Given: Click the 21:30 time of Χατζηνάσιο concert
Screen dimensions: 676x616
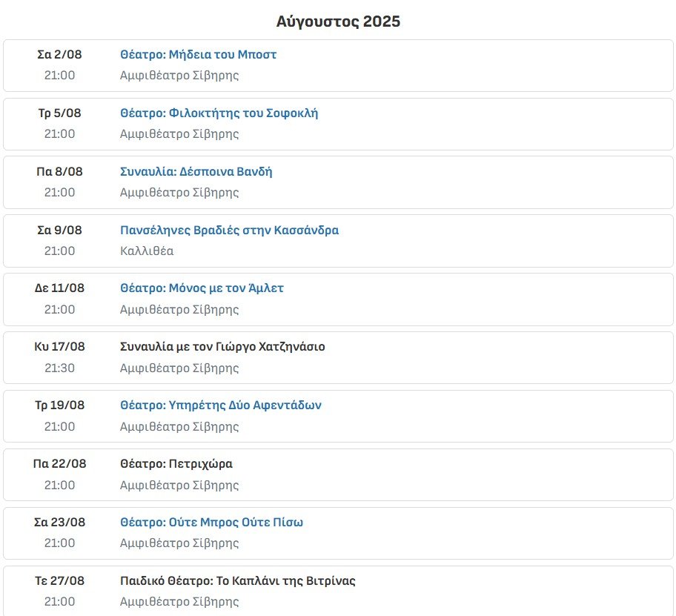Looking at the screenshot, I should [59, 368].
